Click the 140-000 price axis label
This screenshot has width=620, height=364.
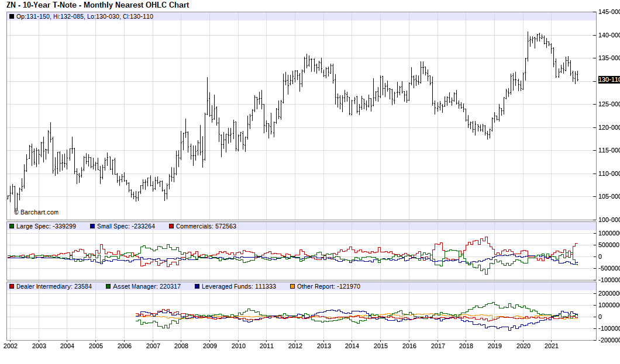(608, 35)
